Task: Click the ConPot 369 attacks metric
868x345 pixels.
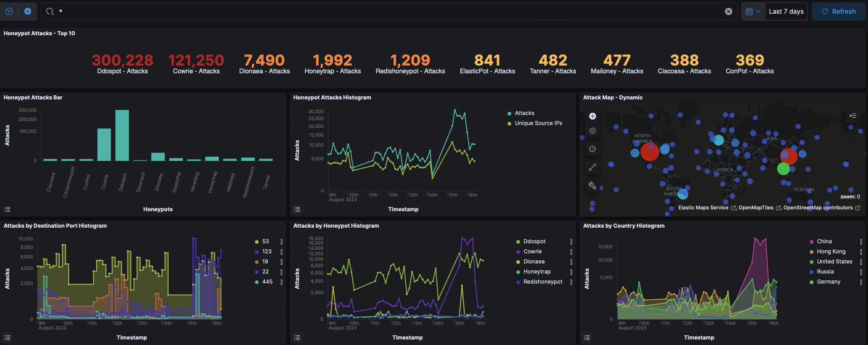Action: [x=750, y=64]
